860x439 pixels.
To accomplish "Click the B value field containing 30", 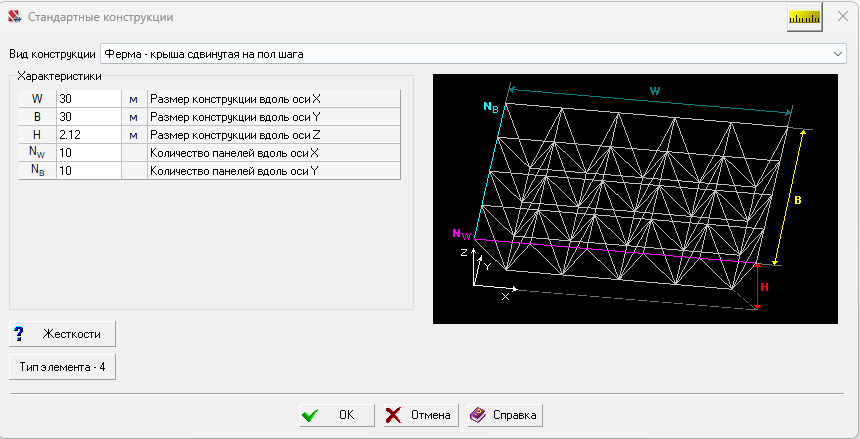I will [x=88, y=117].
